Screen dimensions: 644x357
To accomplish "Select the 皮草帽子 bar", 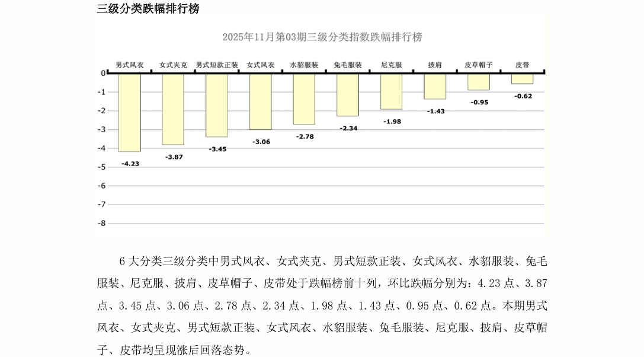I will 479,82.
